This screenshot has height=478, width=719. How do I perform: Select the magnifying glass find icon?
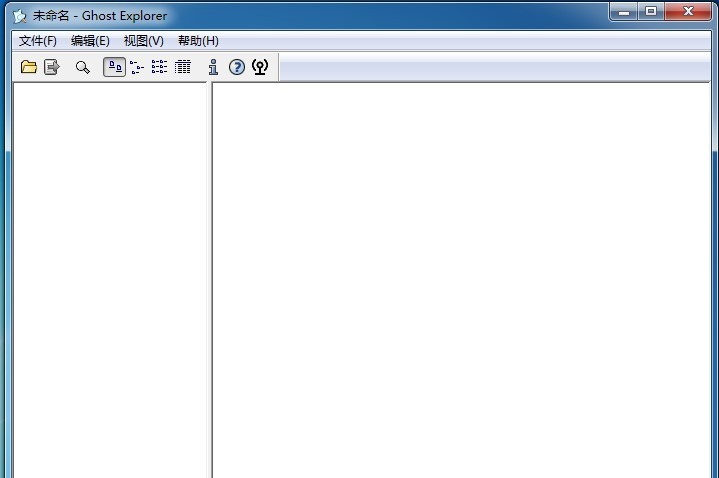pyautogui.click(x=83, y=67)
